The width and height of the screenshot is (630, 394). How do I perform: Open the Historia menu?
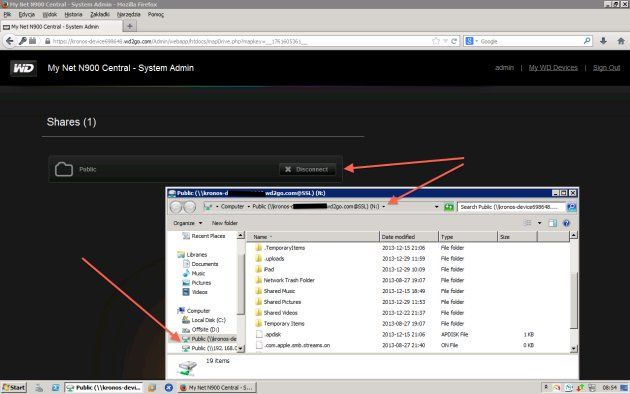pyautogui.click(x=73, y=14)
